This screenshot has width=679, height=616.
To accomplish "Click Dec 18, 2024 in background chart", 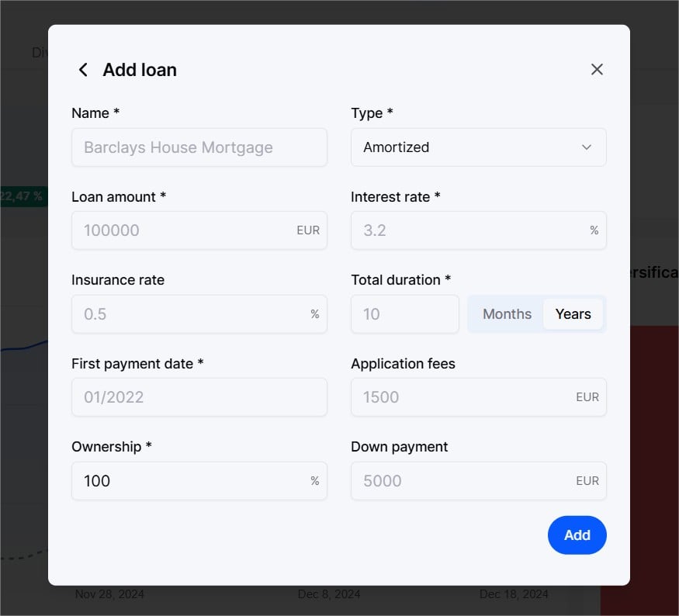I will pyautogui.click(x=514, y=594).
